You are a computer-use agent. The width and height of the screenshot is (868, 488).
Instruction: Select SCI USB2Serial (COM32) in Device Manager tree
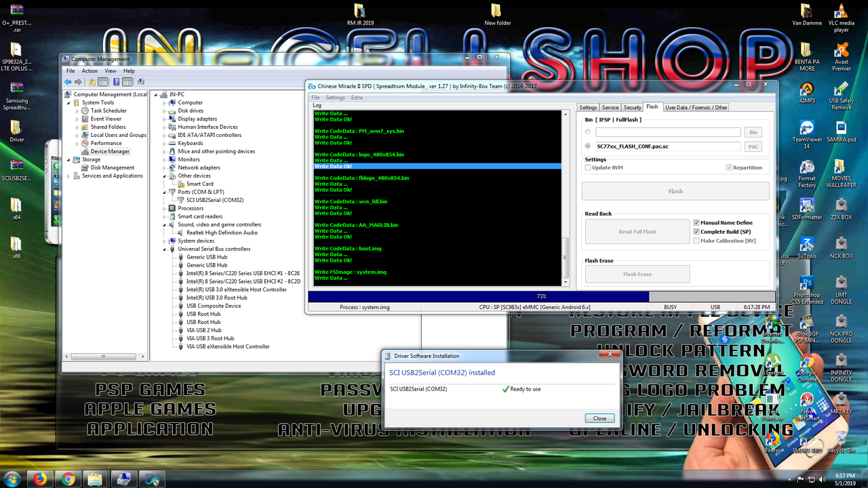[215, 200]
